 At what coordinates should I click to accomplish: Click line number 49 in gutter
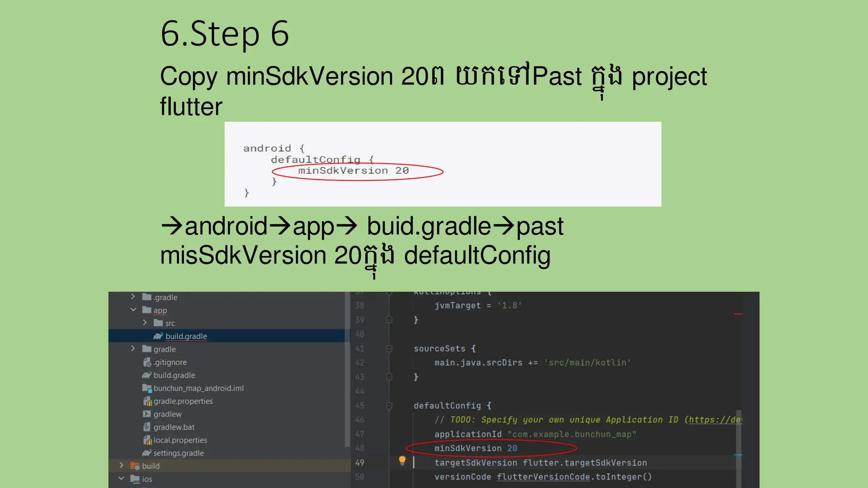pyautogui.click(x=359, y=463)
